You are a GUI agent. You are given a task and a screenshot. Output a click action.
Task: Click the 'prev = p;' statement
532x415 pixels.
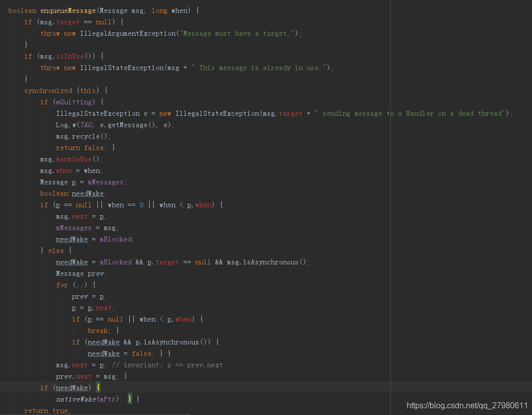(89, 297)
